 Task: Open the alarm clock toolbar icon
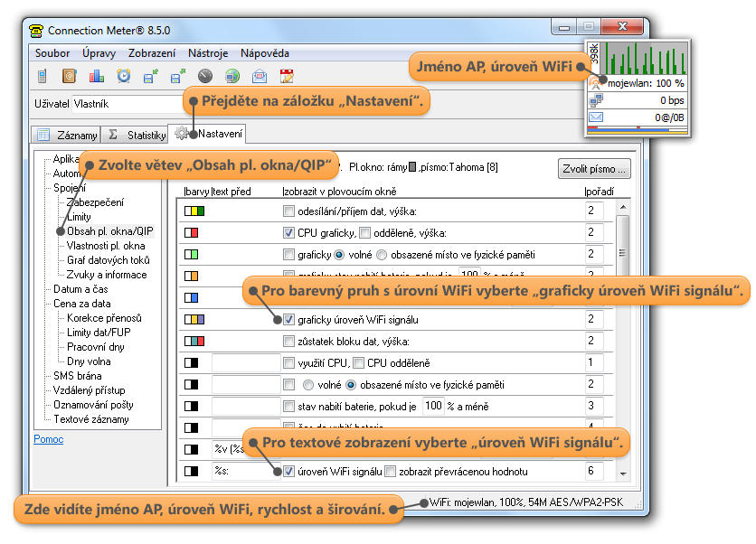tap(124, 76)
